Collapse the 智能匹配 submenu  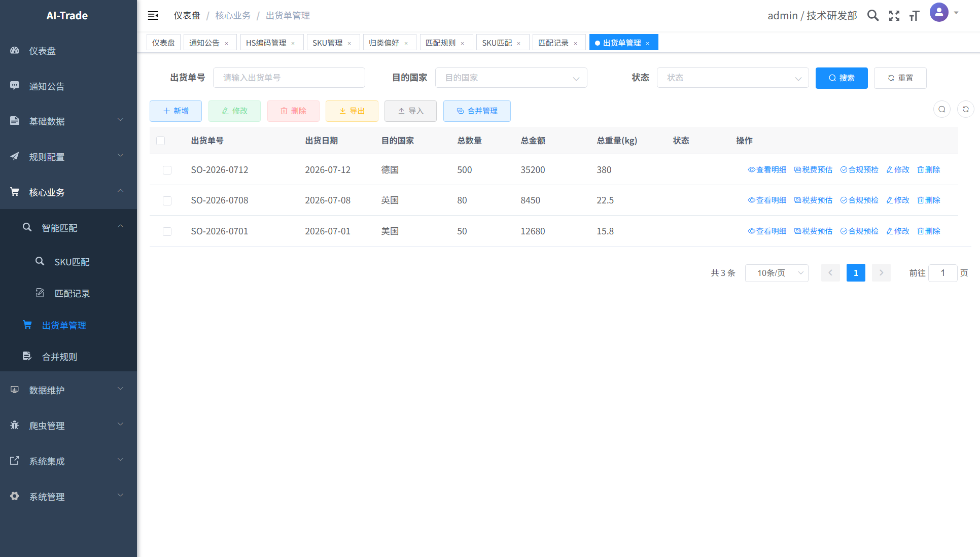pos(68,228)
